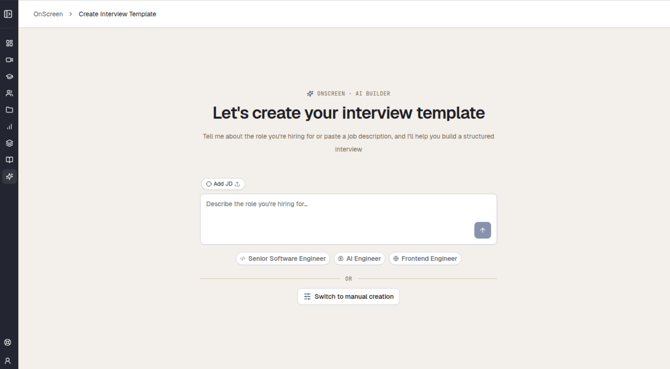The image size is (670, 369).
Task: Click the 'Let's create your interview template' heading
Action: click(x=348, y=113)
